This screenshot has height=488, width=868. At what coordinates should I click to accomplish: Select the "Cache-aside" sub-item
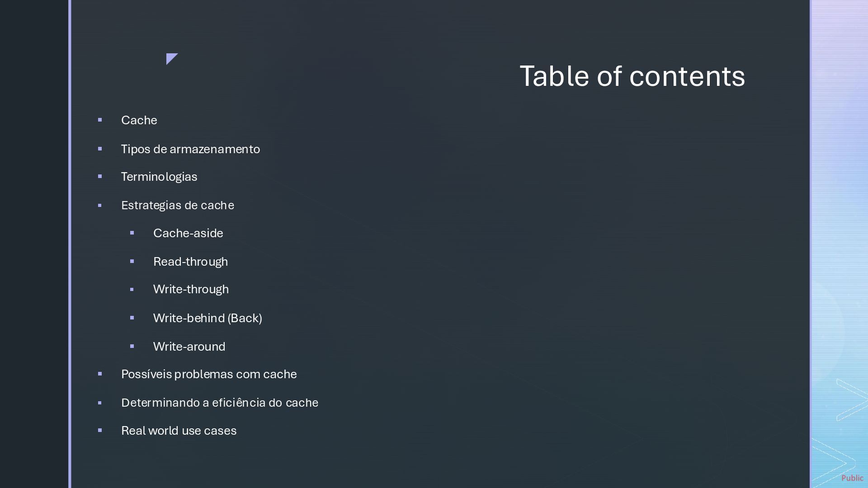point(188,233)
